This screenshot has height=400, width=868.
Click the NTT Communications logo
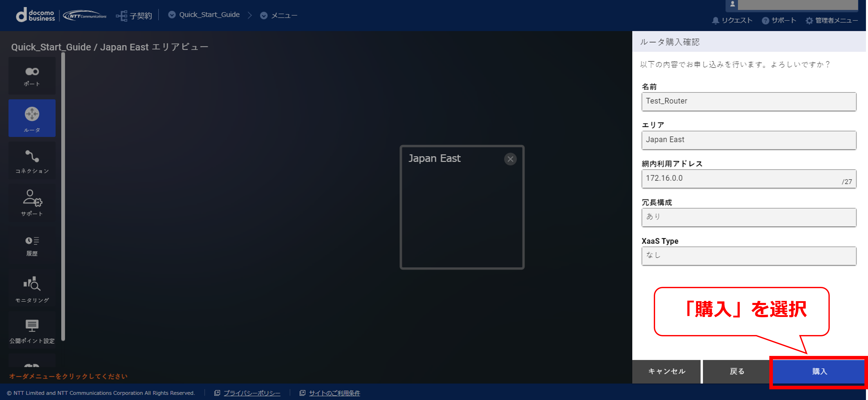pos(85,16)
